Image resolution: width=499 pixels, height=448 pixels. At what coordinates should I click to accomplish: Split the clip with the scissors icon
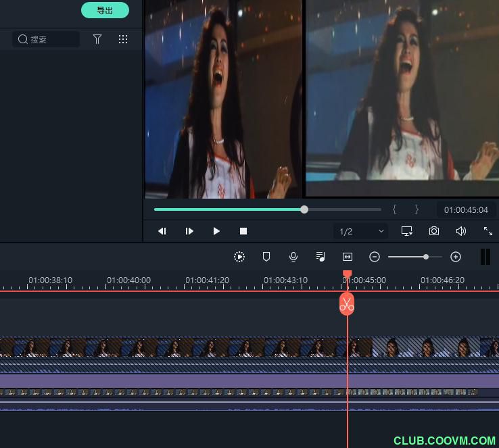pos(347,304)
